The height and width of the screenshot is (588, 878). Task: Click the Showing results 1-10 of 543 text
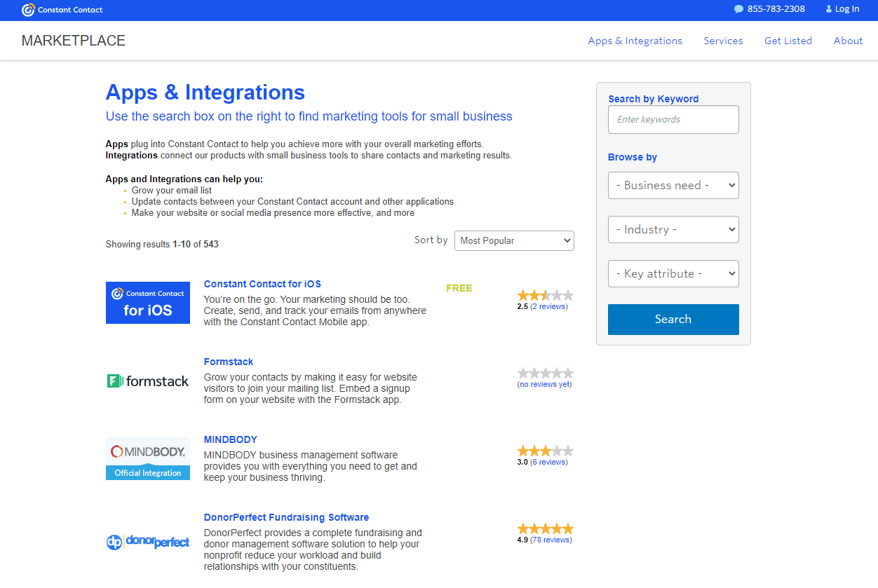[x=162, y=245]
